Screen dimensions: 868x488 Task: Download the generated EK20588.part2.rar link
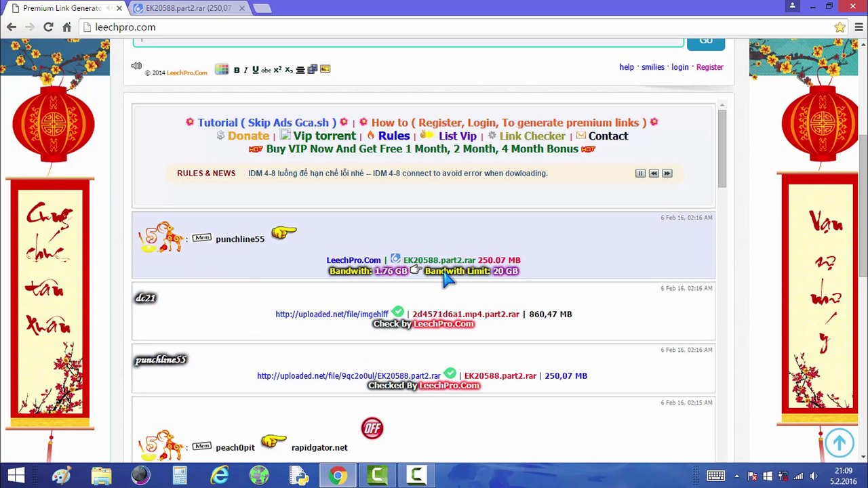[x=439, y=260]
